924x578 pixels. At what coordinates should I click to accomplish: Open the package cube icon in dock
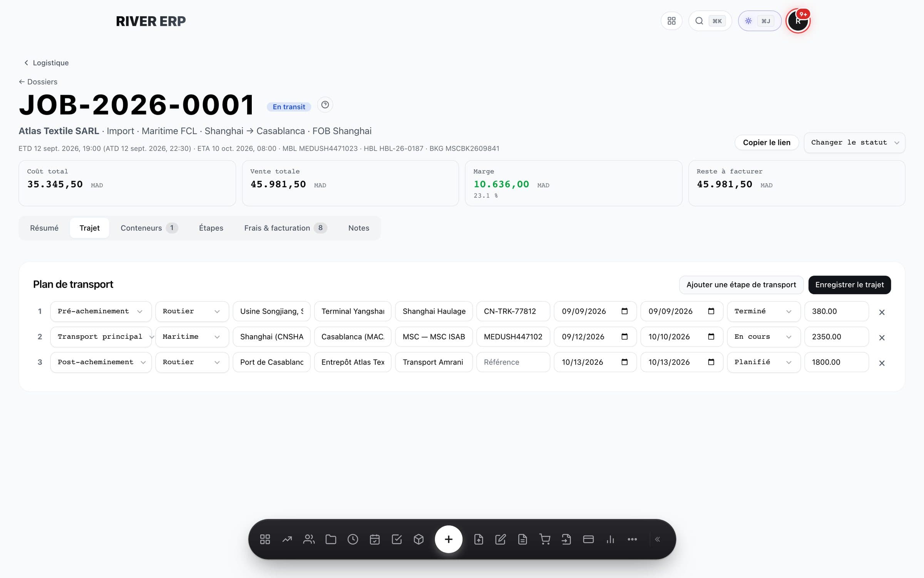[x=418, y=539]
